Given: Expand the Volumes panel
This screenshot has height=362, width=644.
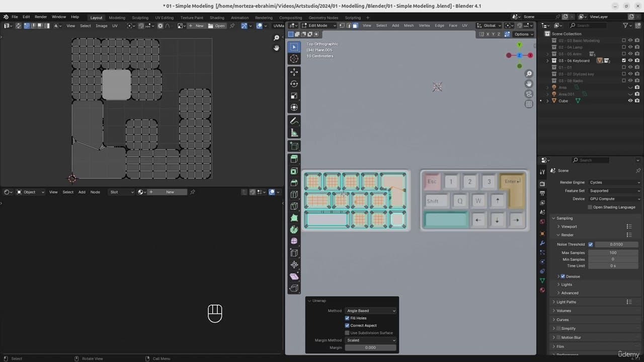Looking at the screenshot, I should coord(563,311).
